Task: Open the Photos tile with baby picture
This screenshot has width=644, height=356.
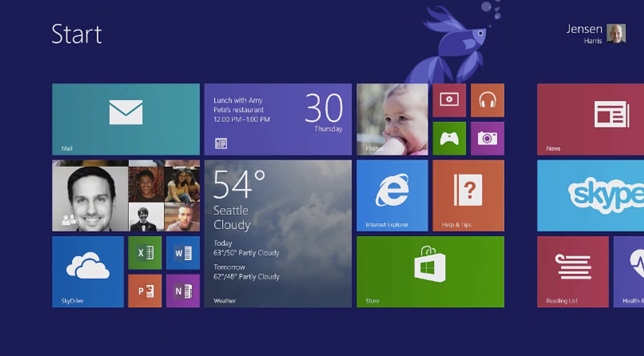Action: [392, 119]
